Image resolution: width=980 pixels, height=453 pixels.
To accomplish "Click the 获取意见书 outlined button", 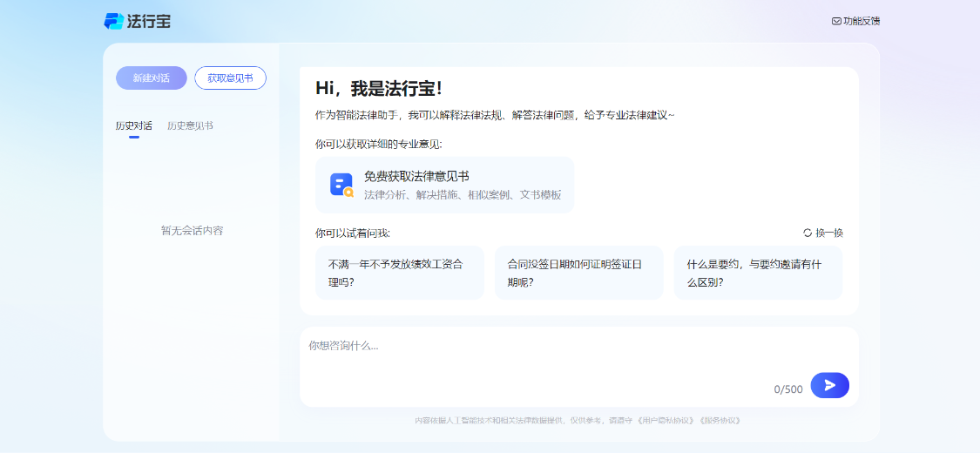I will (x=230, y=78).
